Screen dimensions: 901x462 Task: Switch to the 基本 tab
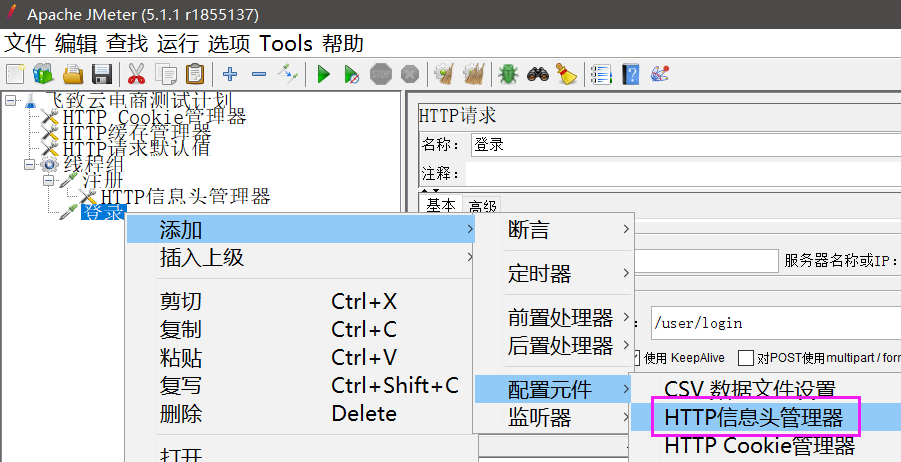pos(441,206)
